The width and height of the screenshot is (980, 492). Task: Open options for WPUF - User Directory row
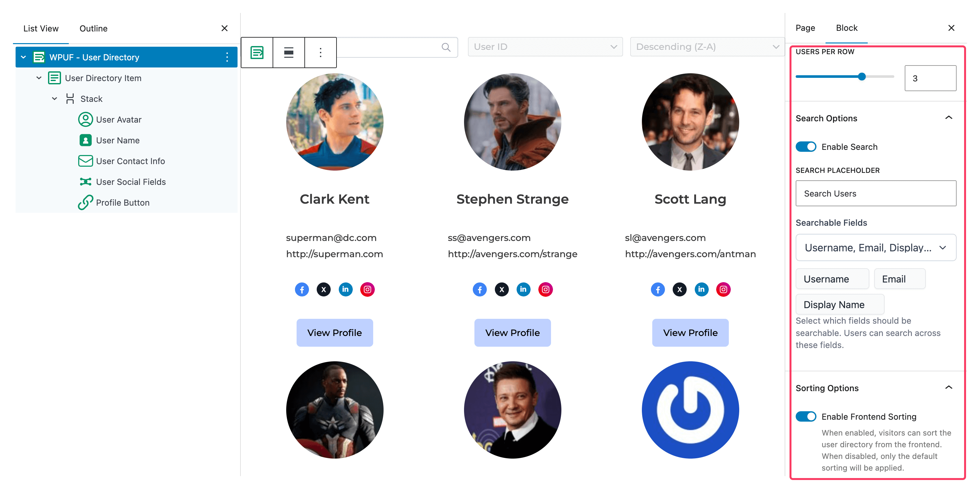(x=227, y=57)
